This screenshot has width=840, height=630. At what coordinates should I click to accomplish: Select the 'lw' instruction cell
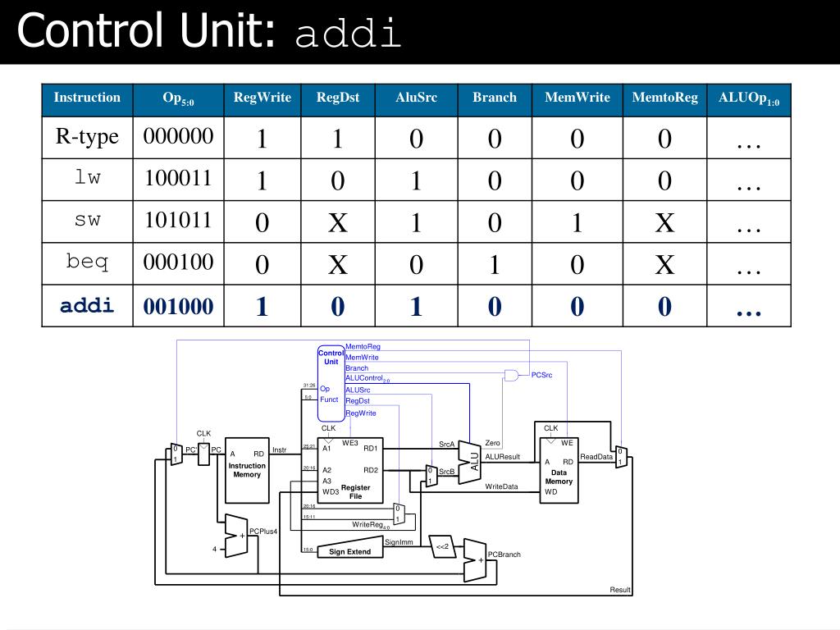87,179
